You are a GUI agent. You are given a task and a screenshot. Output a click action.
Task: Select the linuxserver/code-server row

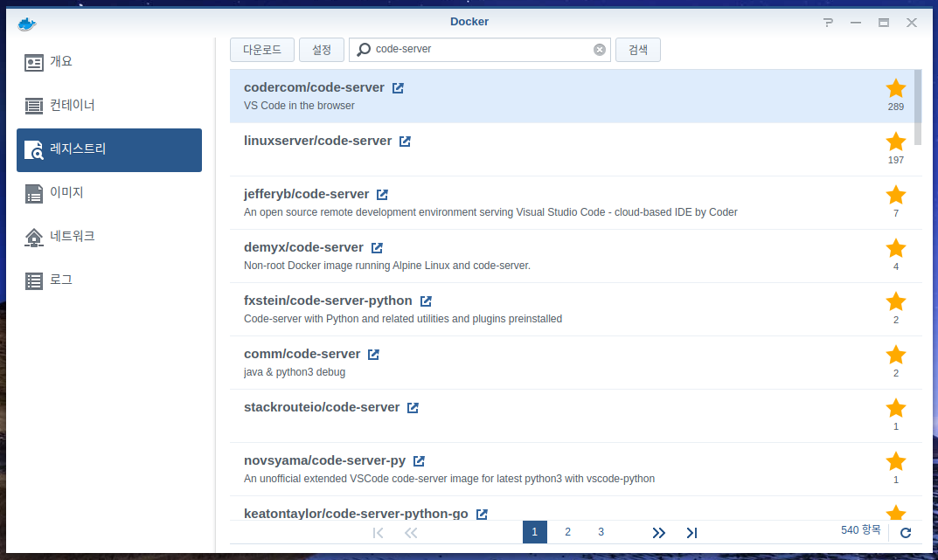(572, 149)
